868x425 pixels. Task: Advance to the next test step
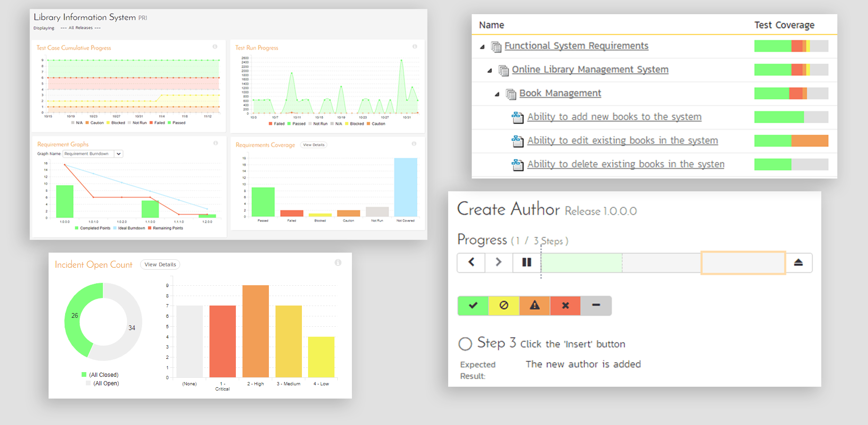[x=499, y=263]
